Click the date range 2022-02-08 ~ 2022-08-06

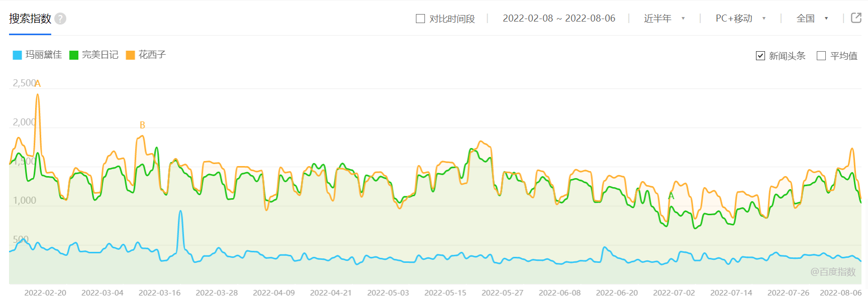(x=559, y=19)
